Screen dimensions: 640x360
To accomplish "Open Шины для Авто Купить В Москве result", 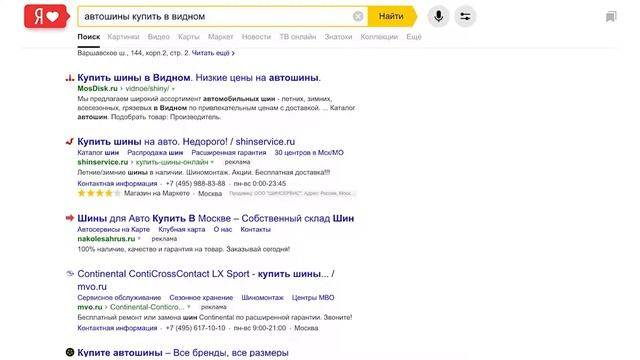I will point(216,218).
